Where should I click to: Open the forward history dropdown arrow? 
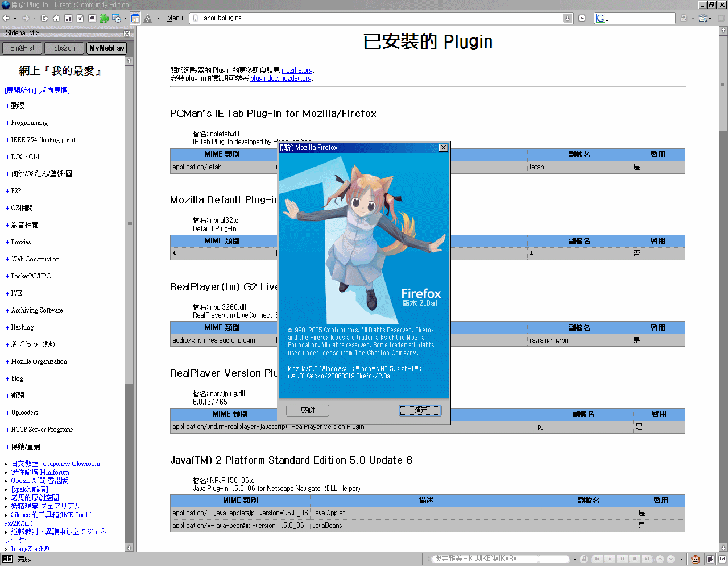(34, 18)
